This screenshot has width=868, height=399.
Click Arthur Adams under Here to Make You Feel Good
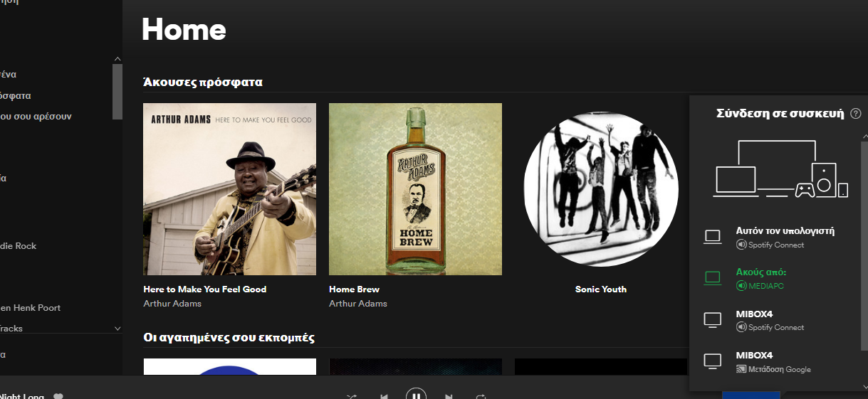(172, 304)
